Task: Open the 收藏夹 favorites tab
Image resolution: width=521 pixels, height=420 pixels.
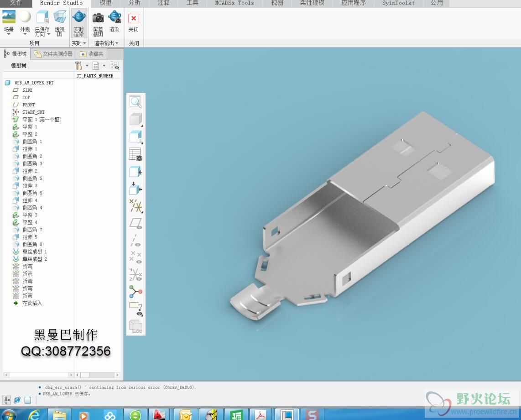Action: [92, 54]
